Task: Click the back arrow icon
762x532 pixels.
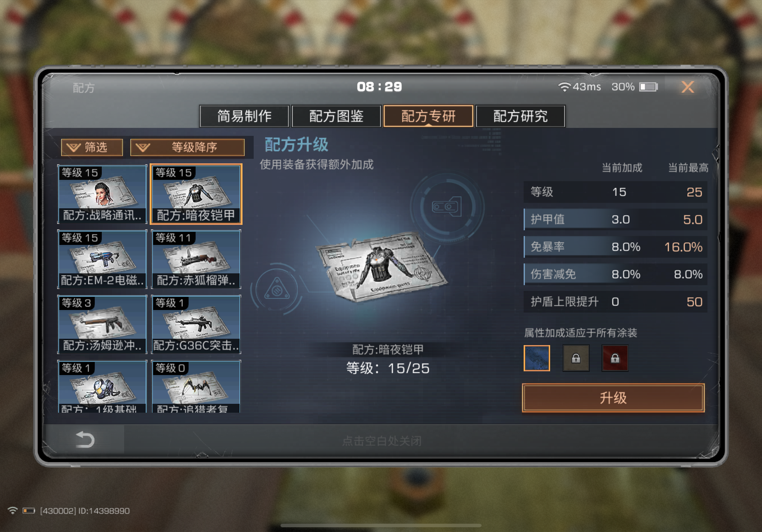Action: coord(85,440)
